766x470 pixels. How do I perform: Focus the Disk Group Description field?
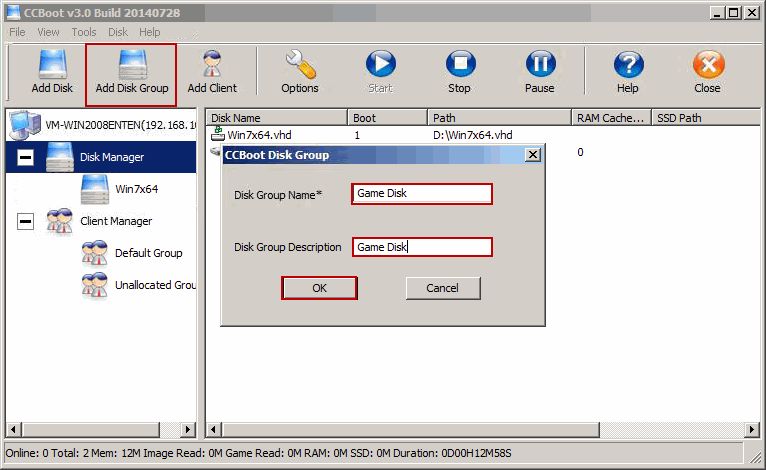[422, 247]
